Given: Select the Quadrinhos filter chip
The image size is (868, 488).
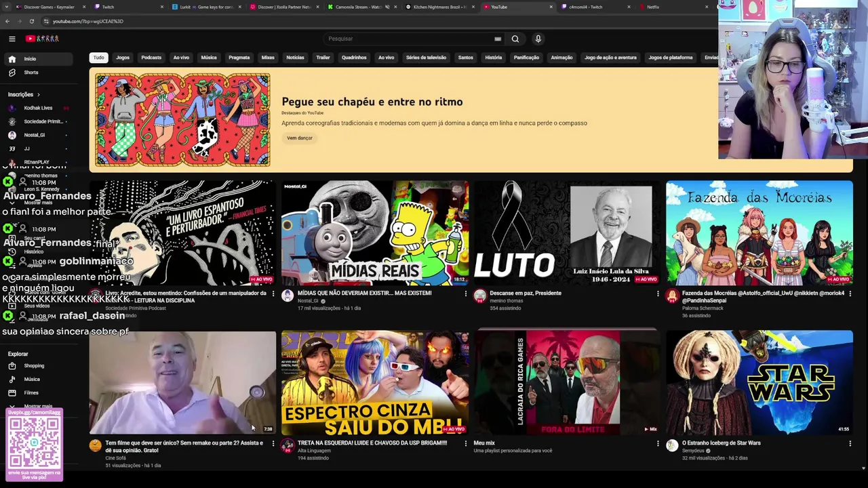Looking at the screenshot, I should [x=354, y=58].
